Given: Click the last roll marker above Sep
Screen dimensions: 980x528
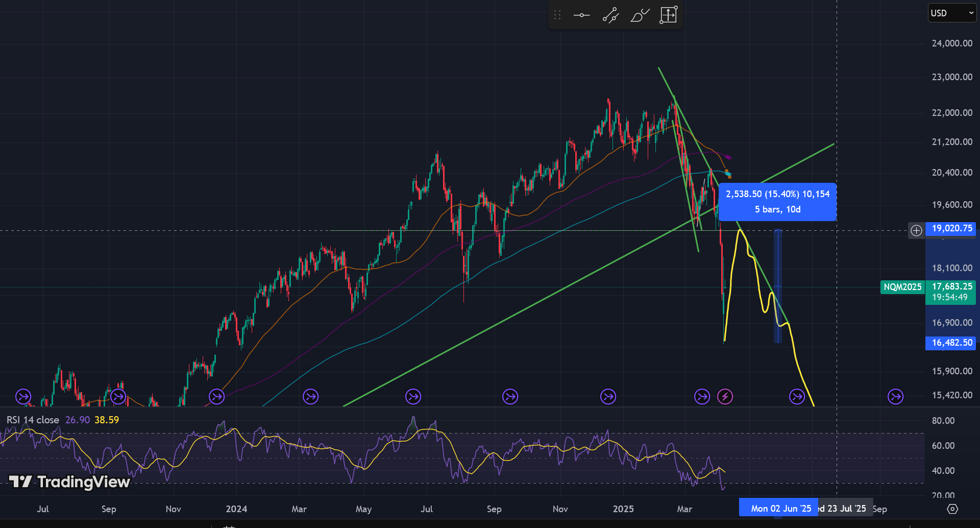Looking at the screenshot, I should [x=895, y=396].
